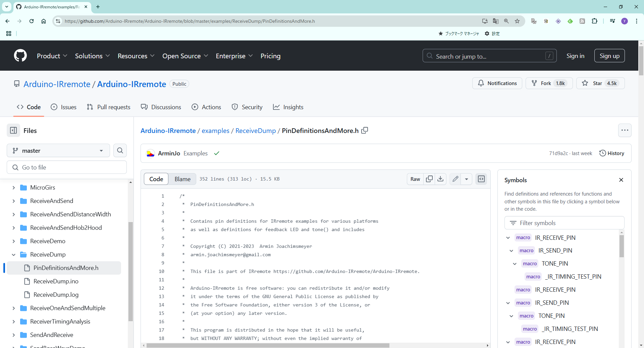644x348 pixels.
Task: Open the three-dot more file actions menu
Action: click(625, 130)
